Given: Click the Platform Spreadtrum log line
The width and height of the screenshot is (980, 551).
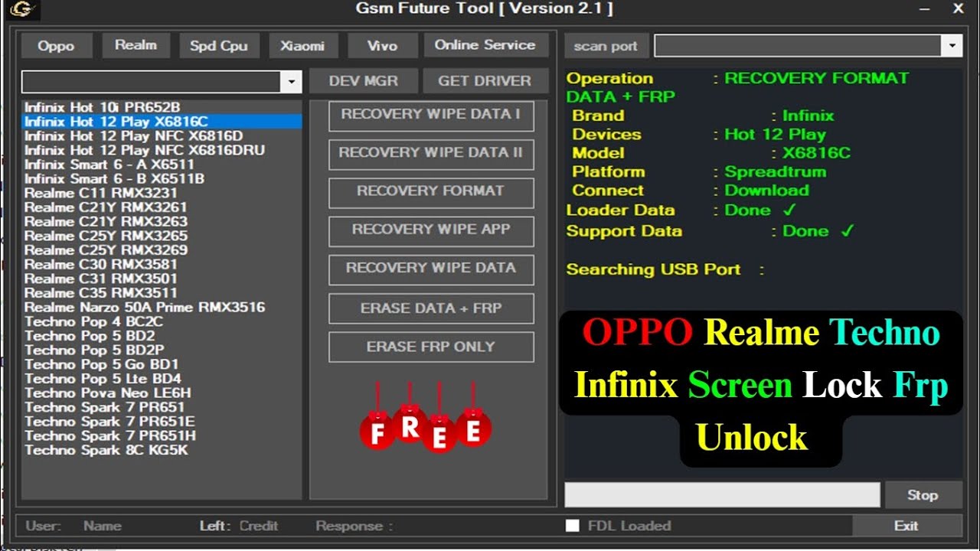Looking at the screenshot, I should pos(699,172).
